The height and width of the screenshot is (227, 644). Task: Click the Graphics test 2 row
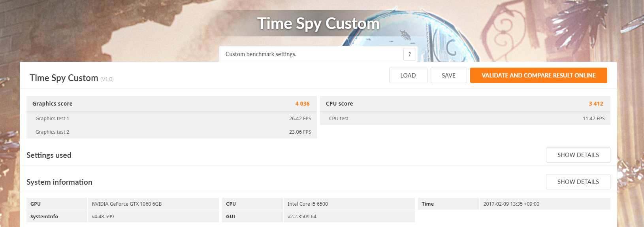[171, 132]
